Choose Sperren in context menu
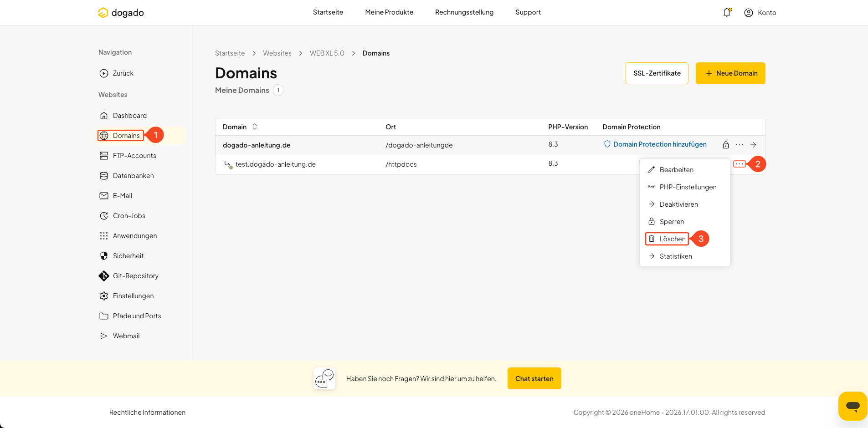The height and width of the screenshot is (428, 868). pos(666,222)
